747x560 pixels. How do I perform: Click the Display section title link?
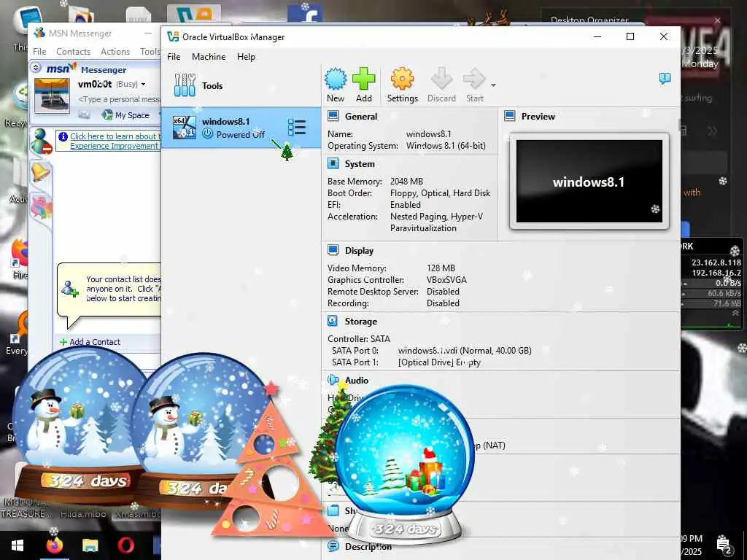point(359,251)
